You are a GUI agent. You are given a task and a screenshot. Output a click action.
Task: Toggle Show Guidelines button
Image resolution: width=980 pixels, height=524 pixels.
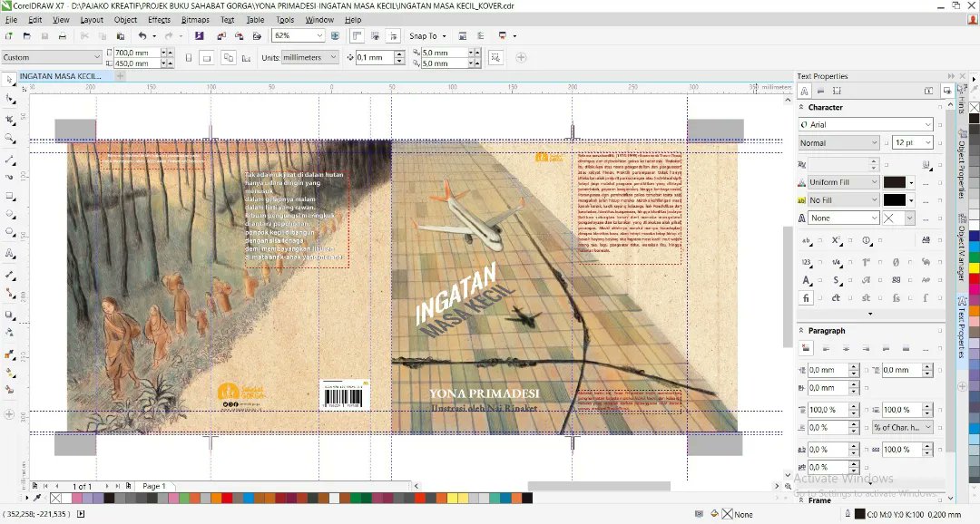pos(393,36)
